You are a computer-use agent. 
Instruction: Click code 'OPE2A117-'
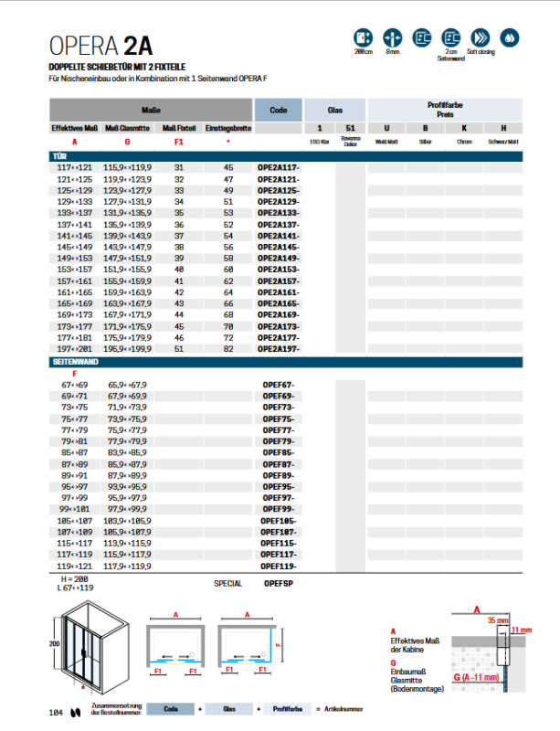click(279, 167)
